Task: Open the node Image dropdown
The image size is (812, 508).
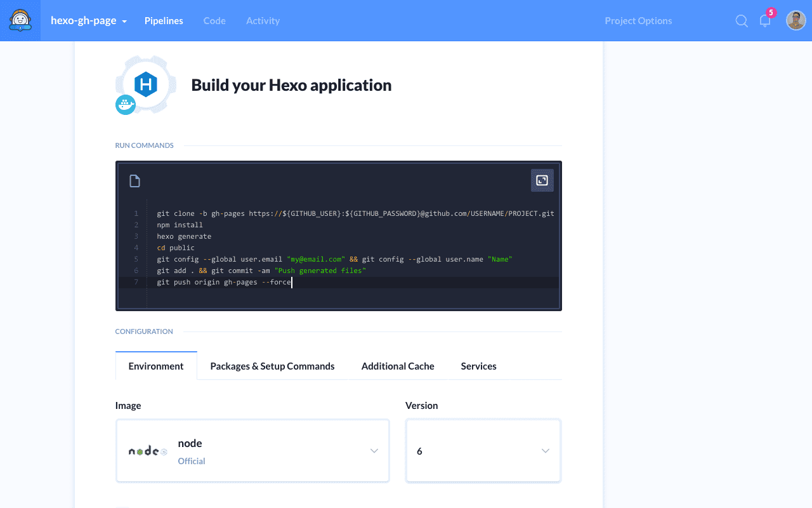Action: coord(252,451)
